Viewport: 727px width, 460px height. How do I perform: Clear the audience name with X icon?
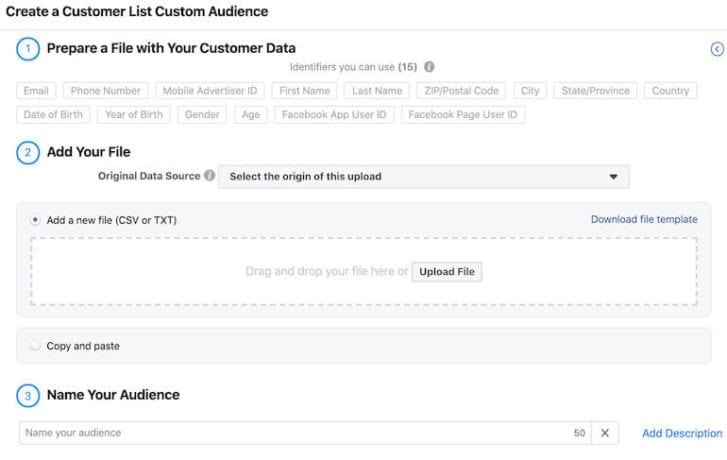tap(604, 433)
